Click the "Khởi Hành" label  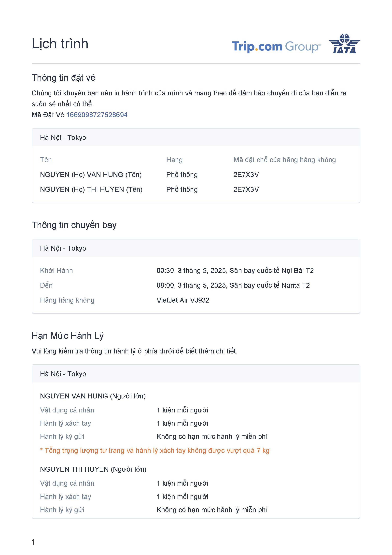click(56, 270)
